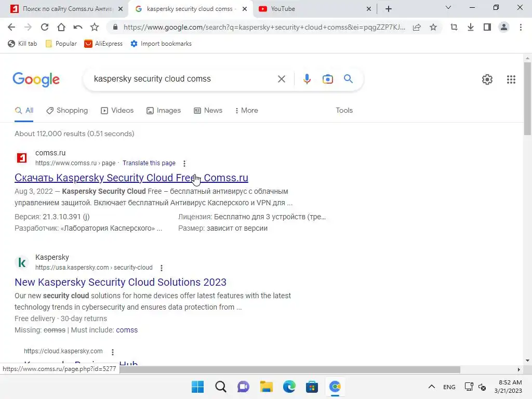
Task: Search by image with camera icon
Action: tap(327, 79)
